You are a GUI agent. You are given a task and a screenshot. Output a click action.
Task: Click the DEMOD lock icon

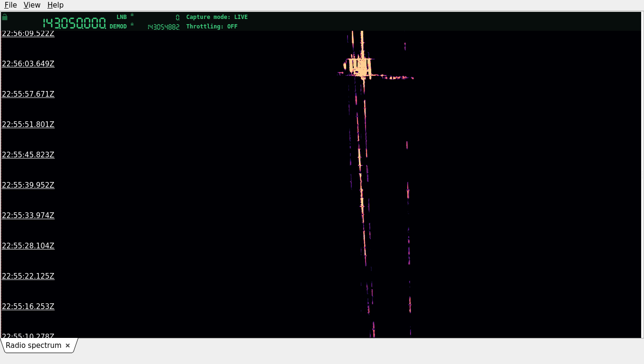point(132,24)
